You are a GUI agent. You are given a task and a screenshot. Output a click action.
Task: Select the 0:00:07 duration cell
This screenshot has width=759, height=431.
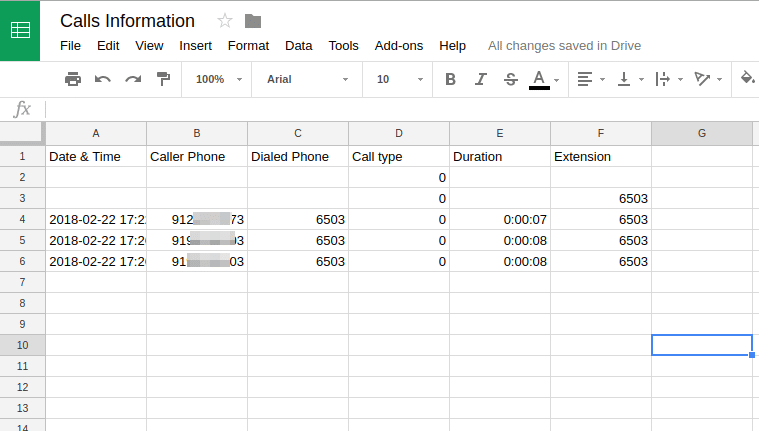tap(500, 219)
